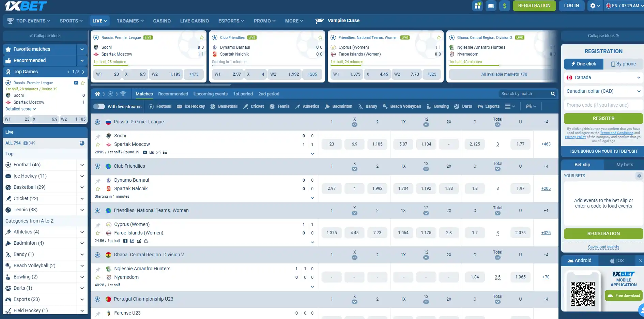The image size is (644, 319).
Task: Filter live matches by Athletics in sports bar
Action: (x=307, y=106)
